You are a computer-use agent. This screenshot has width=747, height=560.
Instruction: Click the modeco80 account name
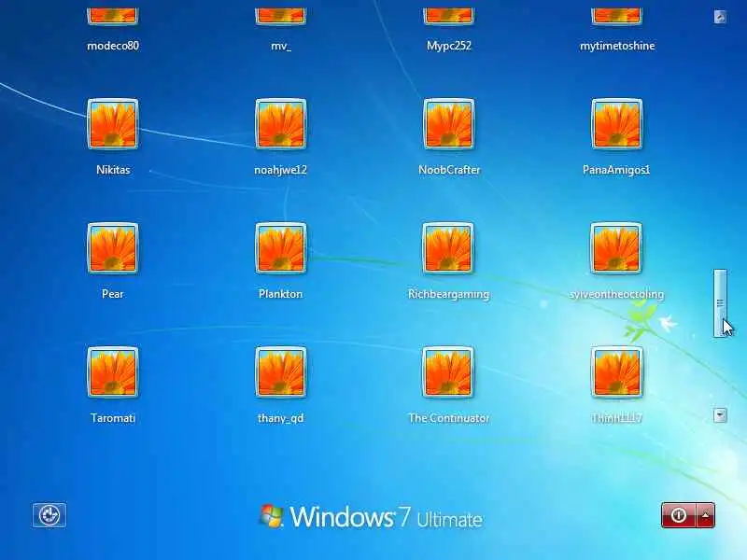tap(113, 46)
